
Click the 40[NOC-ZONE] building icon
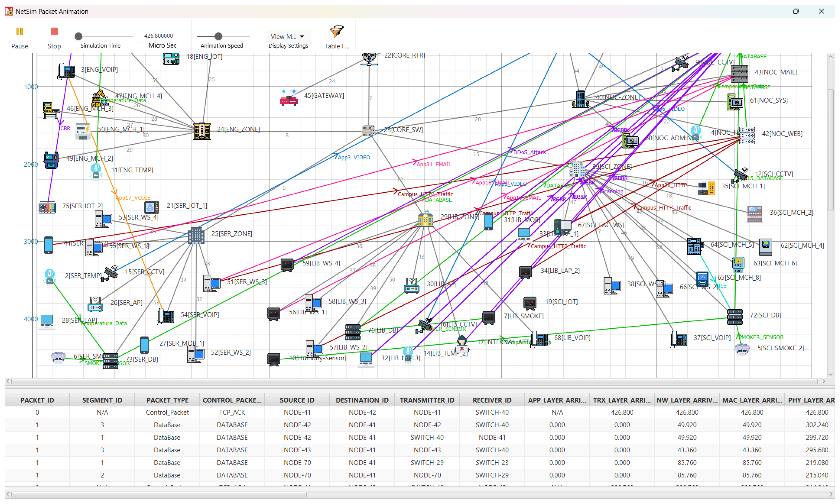[x=580, y=99]
